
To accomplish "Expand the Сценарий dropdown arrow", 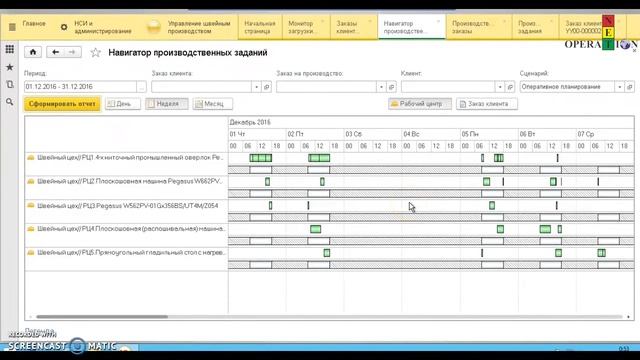I will [x=620, y=87].
